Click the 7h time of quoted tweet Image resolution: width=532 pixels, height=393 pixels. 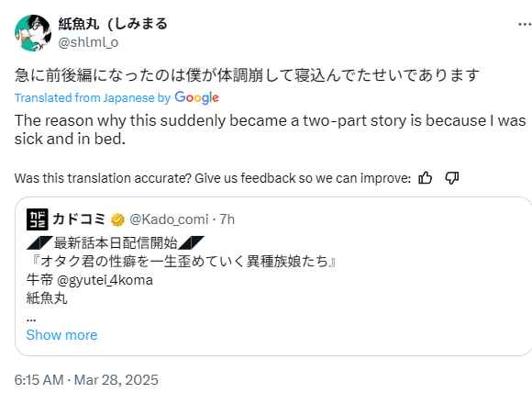click(x=227, y=219)
